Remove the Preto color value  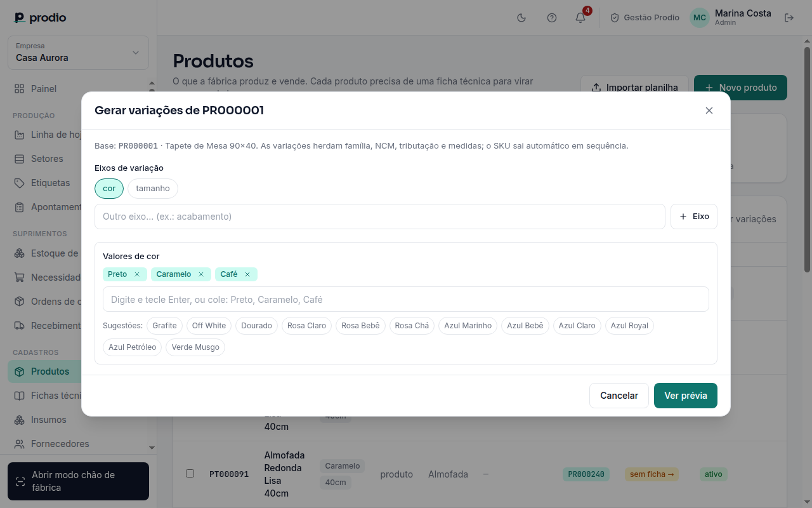136,274
